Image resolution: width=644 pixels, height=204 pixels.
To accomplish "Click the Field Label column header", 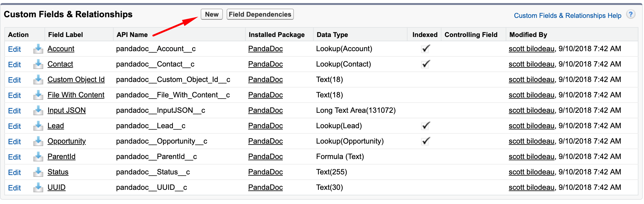I will (x=65, y=35).
